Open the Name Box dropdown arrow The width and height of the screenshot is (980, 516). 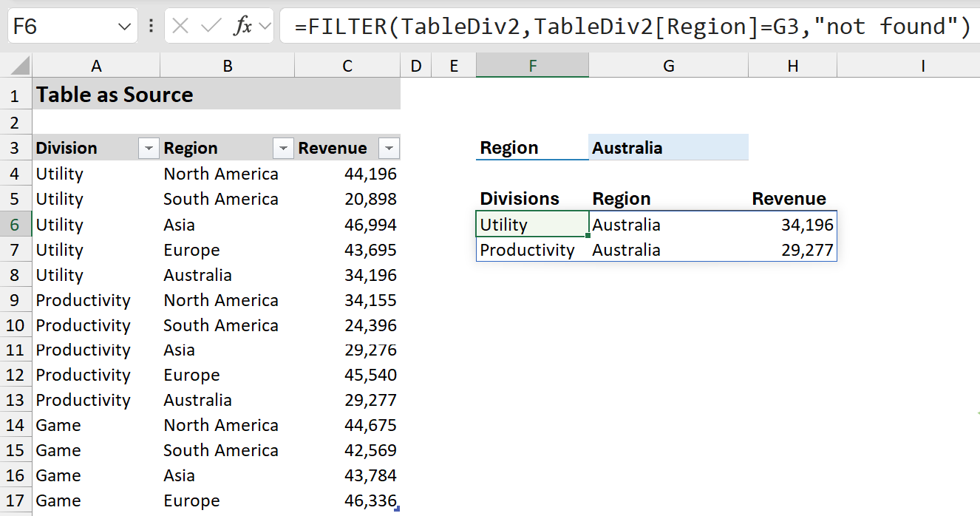[x=123, y=27]
